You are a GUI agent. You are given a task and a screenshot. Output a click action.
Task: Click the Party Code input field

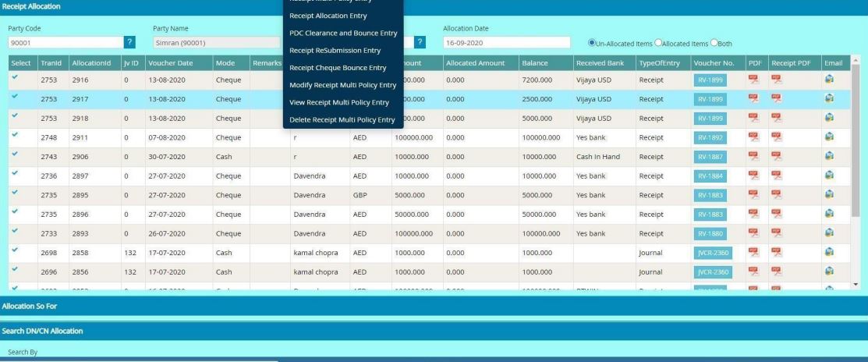click(66, 42)
